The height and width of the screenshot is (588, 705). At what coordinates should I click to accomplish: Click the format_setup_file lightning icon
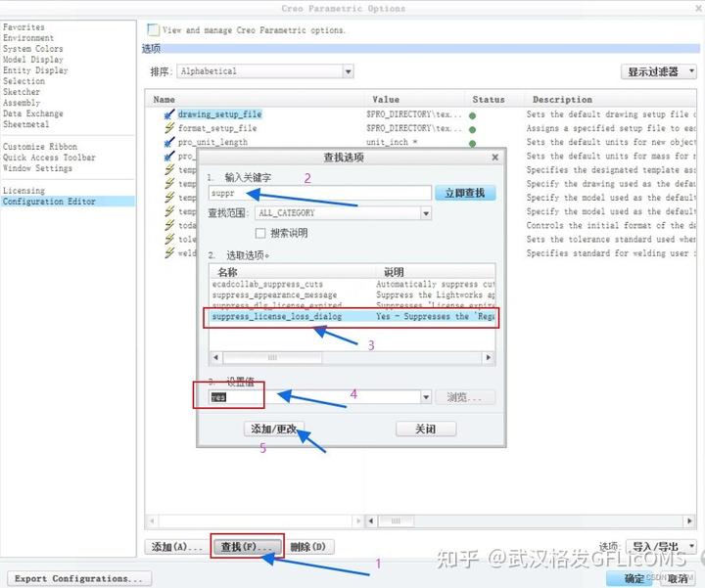click(x=169, y=128)
